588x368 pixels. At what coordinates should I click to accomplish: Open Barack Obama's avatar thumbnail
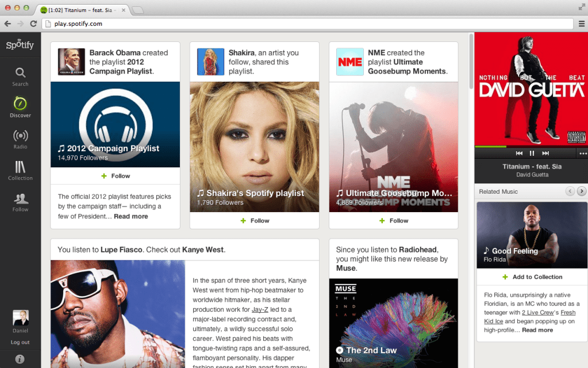(x=71, y=62)
